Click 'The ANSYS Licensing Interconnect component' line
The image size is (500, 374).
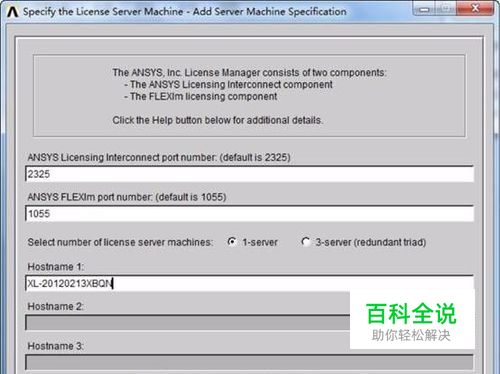(228, 84)
